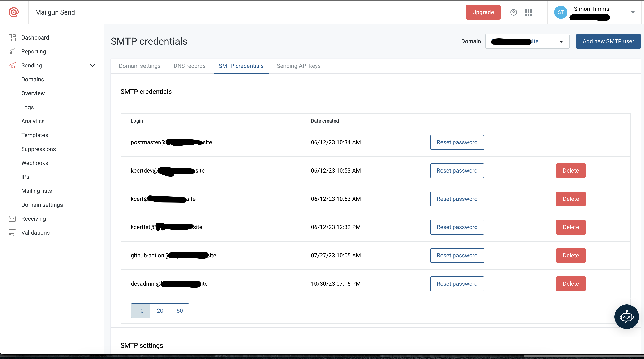
Task: Select 20 rows per page
Action: pos(160,311)
